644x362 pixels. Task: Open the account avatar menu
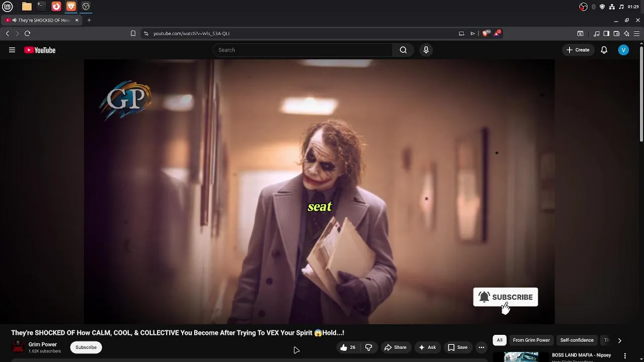click(x=623, y=50)
